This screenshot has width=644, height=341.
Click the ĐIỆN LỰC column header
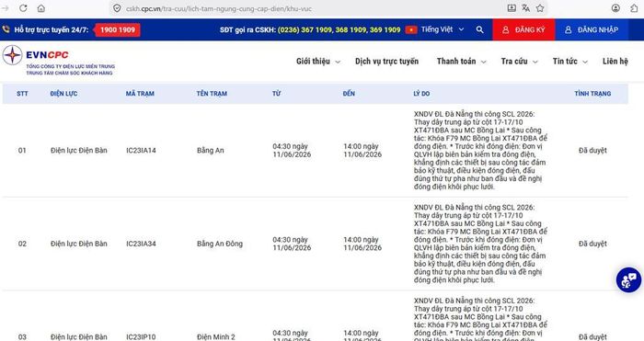(x=63, y=94)
